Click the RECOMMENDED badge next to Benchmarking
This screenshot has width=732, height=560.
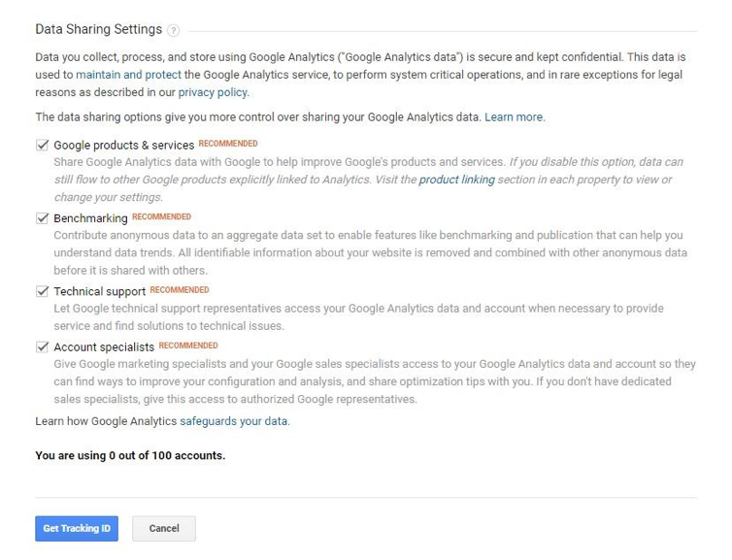point(161,217)
